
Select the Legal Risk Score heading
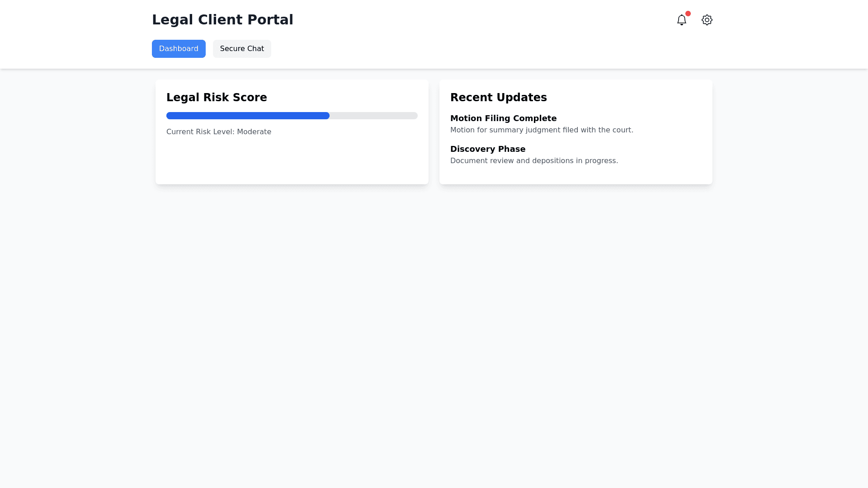pyautogui.click(x=217, y=98)
